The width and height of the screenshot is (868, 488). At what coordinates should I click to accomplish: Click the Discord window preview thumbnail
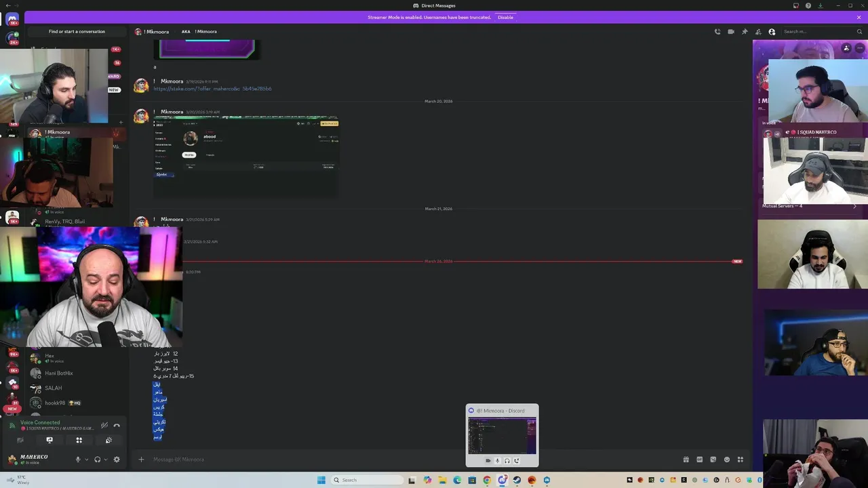pyautogui.click(x=502, y=436)
